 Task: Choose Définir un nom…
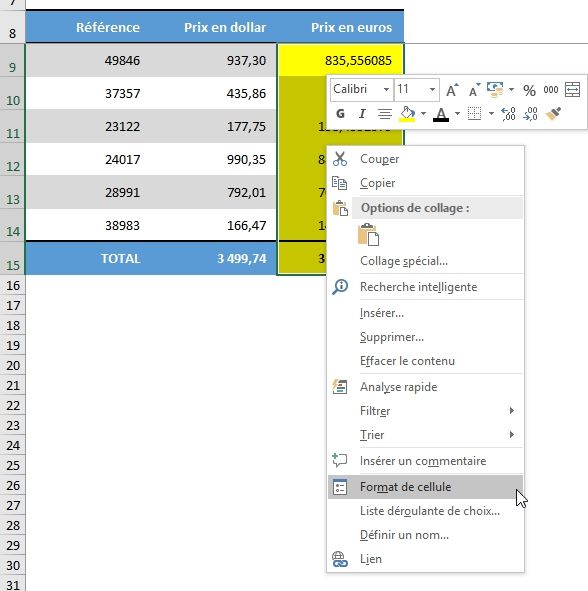click(x=426, y=535)
